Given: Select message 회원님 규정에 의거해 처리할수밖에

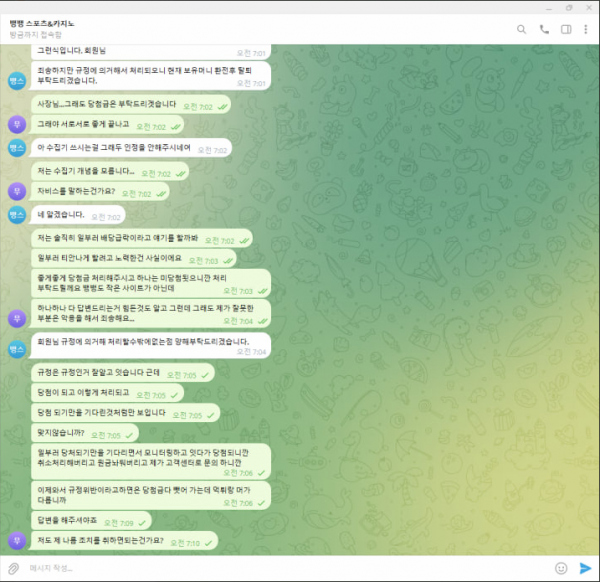Looking at the screenshot, I should [151, 346].
